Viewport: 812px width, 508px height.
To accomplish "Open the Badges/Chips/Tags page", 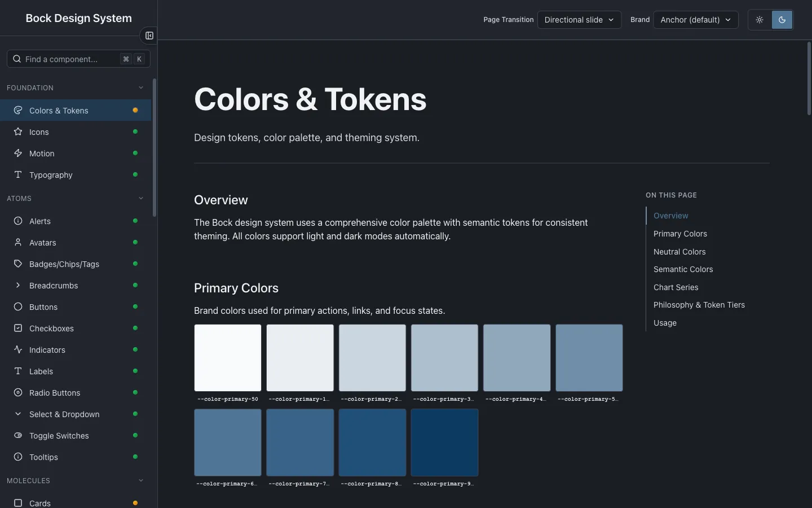I will [76, 264].
